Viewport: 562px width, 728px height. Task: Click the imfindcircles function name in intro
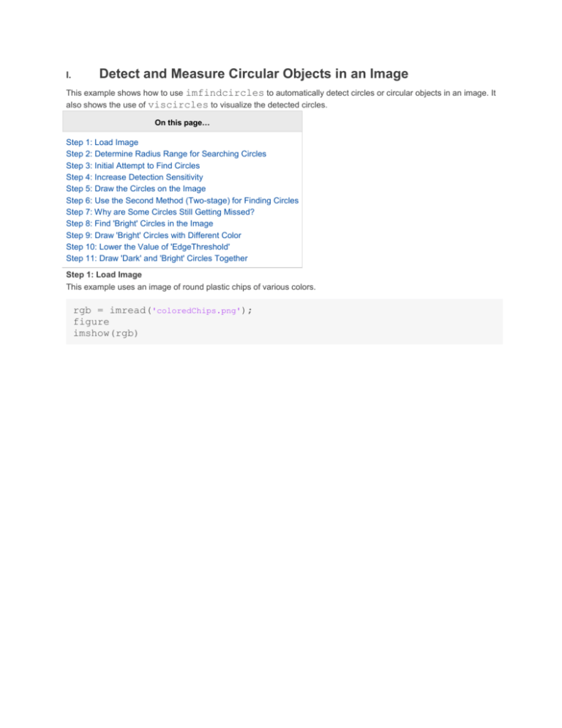click(225, 93)
